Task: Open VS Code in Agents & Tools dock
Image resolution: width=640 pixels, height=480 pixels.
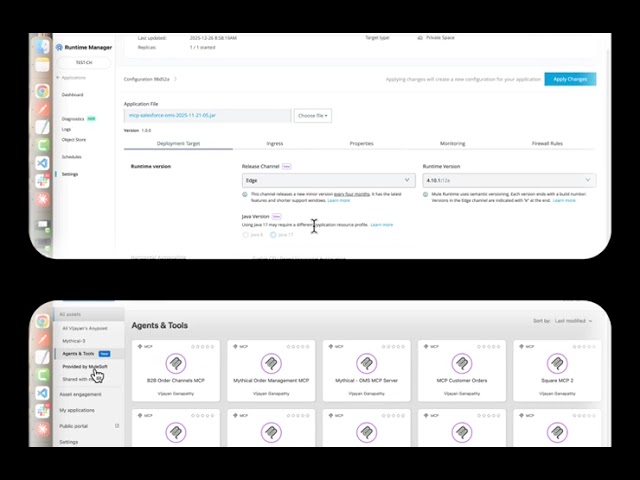Action: (42, 393)
